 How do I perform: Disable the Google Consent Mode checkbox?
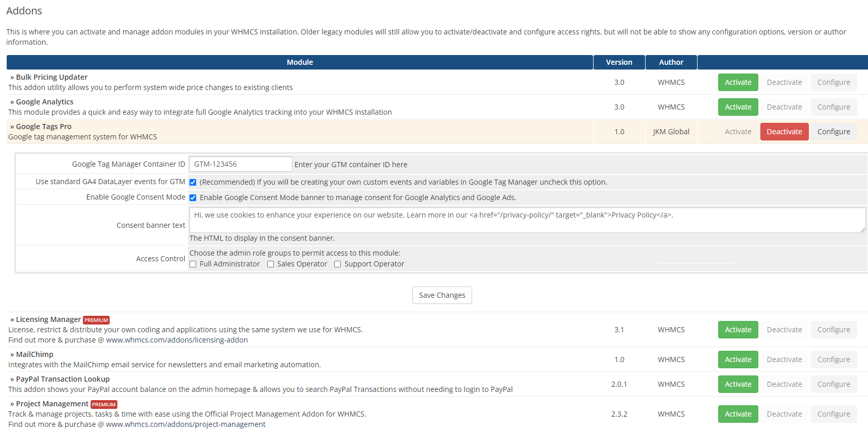click(193, 197)
